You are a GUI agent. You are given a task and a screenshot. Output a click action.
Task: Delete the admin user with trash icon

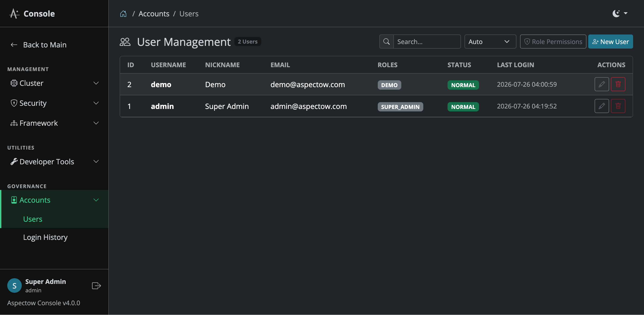tap(618, 106)
